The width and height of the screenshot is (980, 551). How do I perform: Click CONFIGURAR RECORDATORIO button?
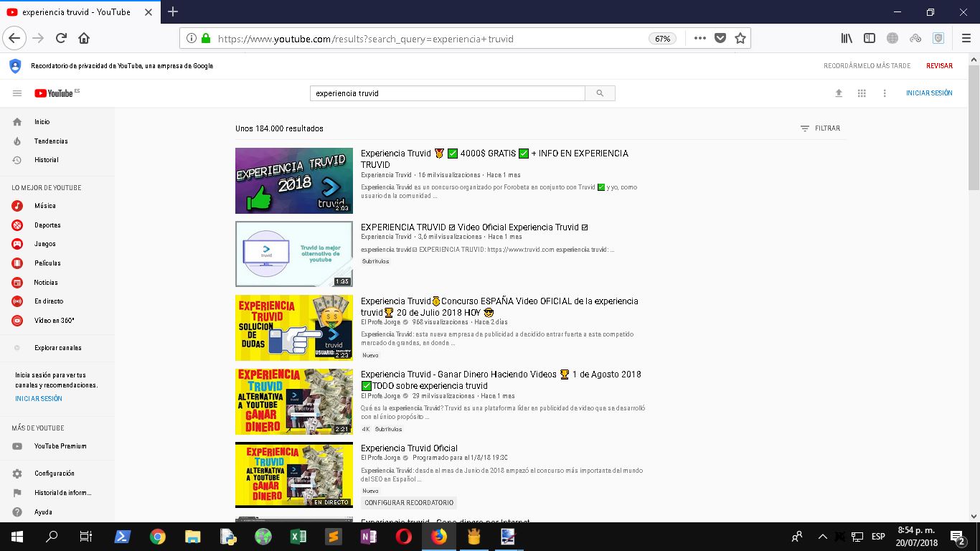point(409,503)
